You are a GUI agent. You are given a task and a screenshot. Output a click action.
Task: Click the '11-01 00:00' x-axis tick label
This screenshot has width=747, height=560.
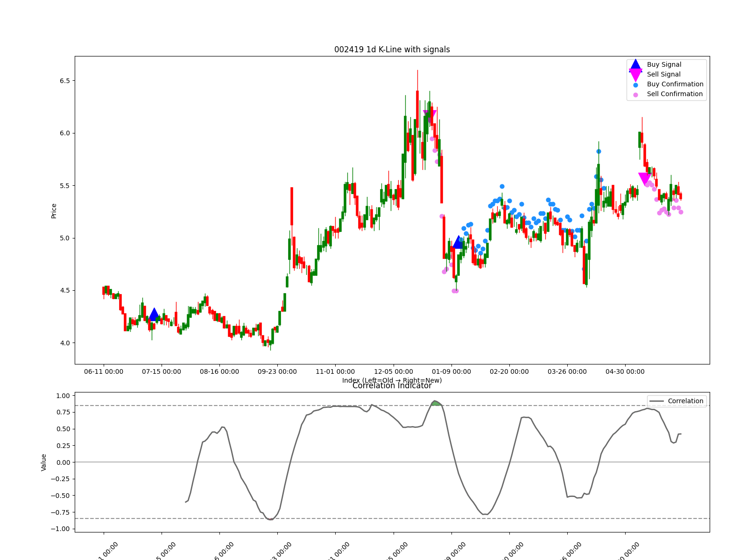coord(335,371)
